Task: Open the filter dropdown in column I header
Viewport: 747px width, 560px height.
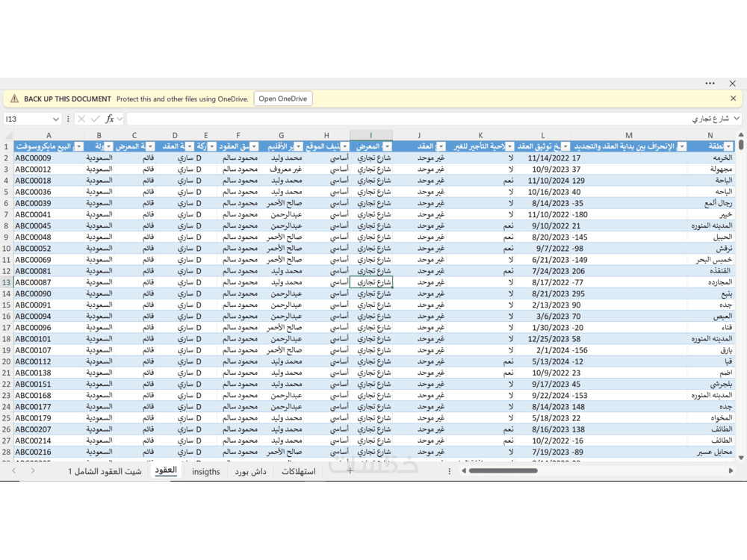Action: [x=387, y=146]
